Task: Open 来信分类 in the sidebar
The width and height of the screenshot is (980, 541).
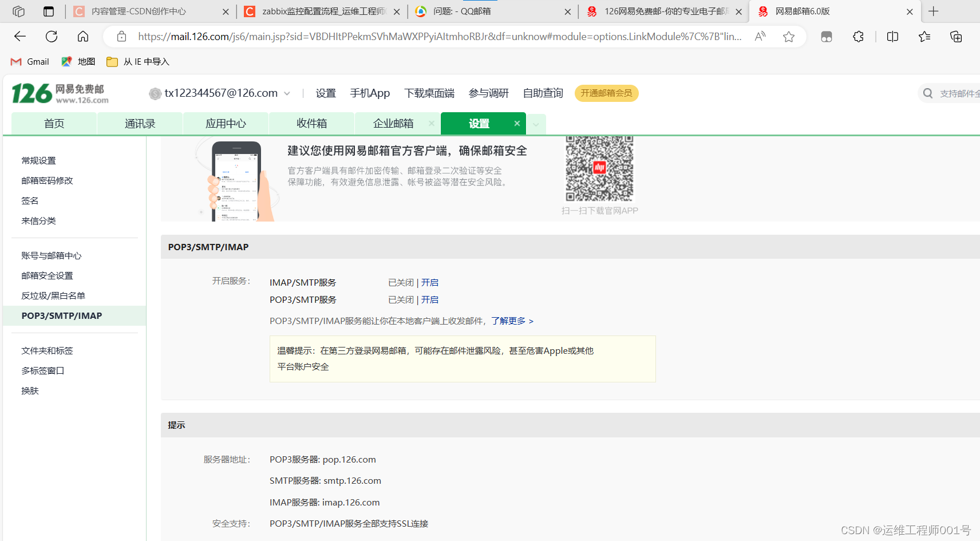Action: coord(39,221)
